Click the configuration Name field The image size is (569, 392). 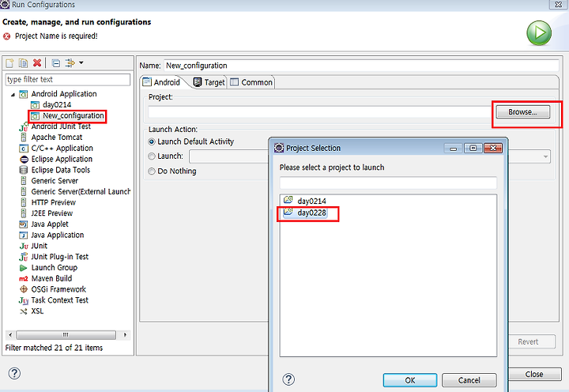click(x=361, y=66)
